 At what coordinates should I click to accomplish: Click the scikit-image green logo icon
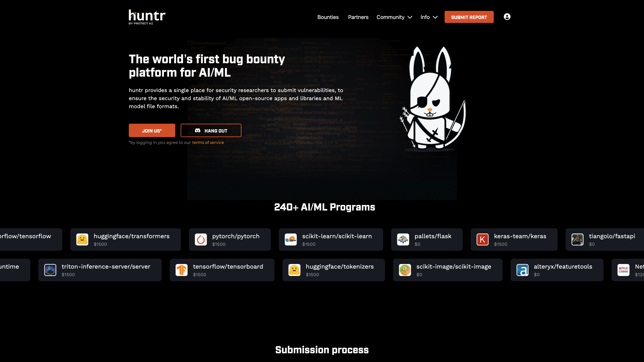(x=405, y=270)
